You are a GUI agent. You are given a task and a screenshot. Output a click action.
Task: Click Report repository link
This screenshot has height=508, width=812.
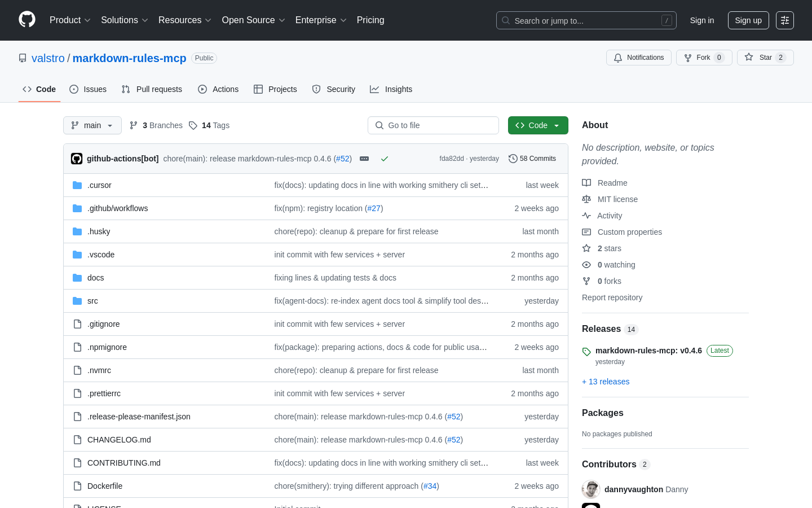coord(612,297)
